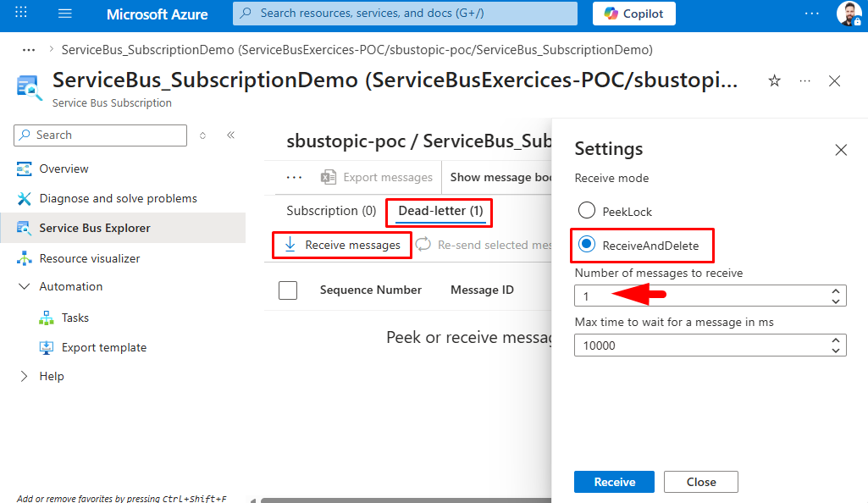This screenshot has height=503, width=868.
Task: Expand the Help section
Action: tap(24, 376)
